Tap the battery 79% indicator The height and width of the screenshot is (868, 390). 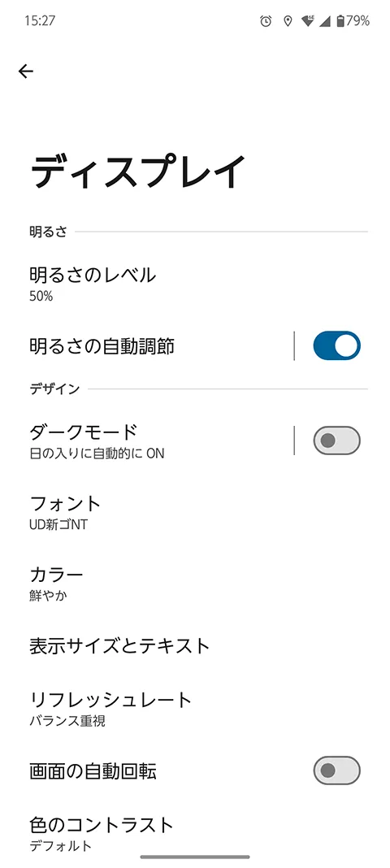353,22
